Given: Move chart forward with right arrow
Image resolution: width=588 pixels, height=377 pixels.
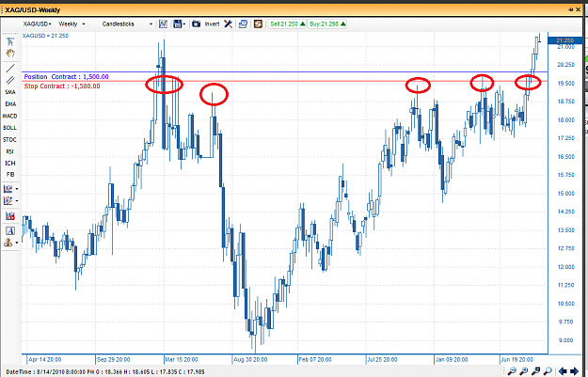Looking at the screenshot, I should pyautogui.click(x=574, y=371).
